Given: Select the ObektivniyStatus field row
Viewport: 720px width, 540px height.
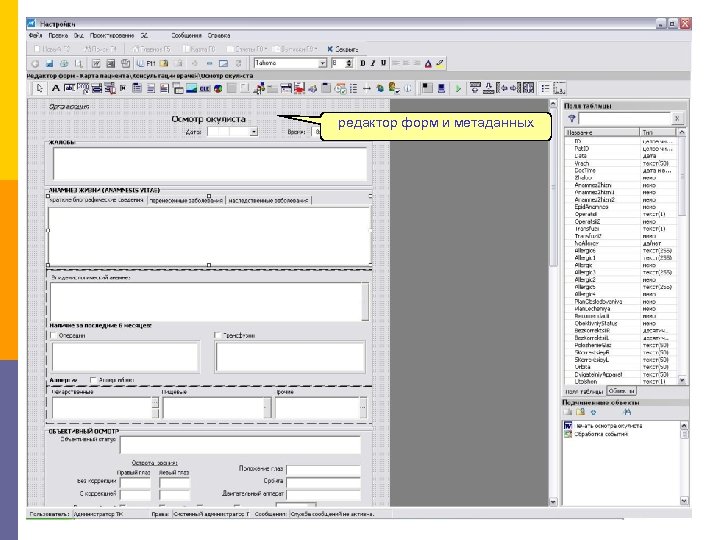Looking at the screenshot, I should click(x=621, y=323).
